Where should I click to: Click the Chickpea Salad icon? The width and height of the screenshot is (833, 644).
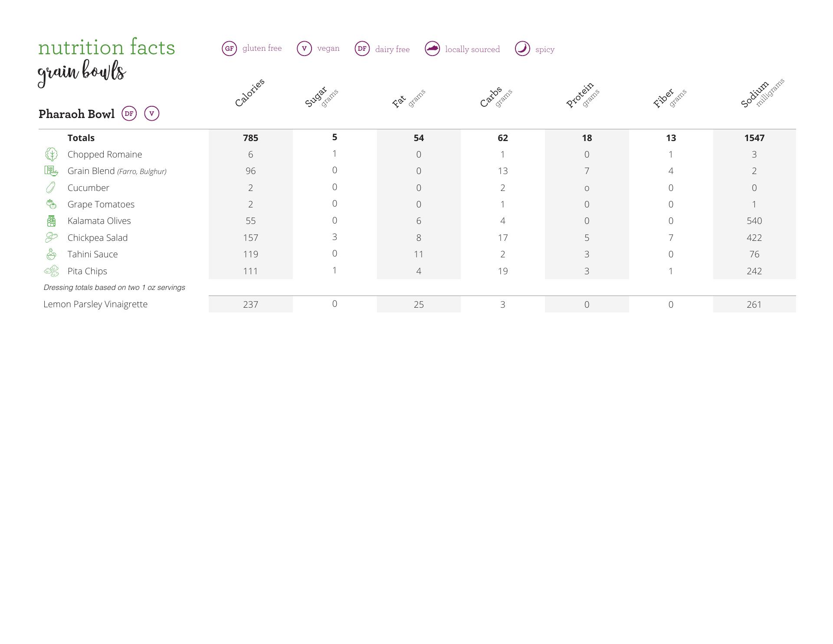click(x=51, y=237)
